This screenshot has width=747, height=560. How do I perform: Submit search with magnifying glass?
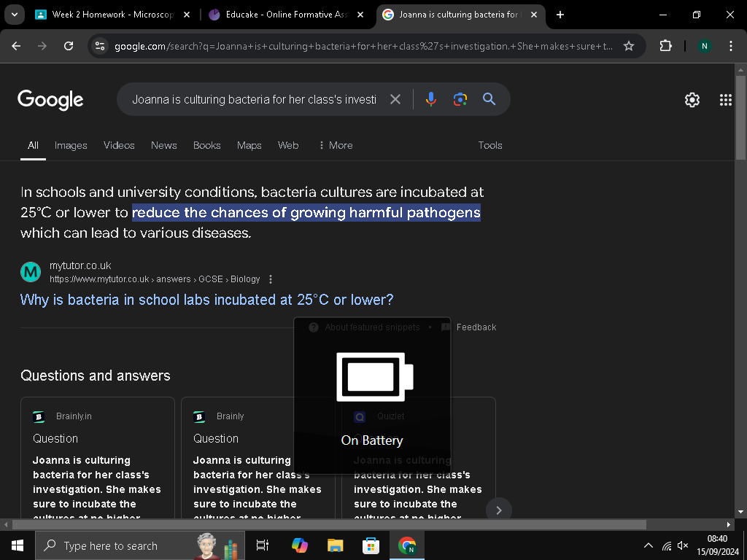click(489, 99)
